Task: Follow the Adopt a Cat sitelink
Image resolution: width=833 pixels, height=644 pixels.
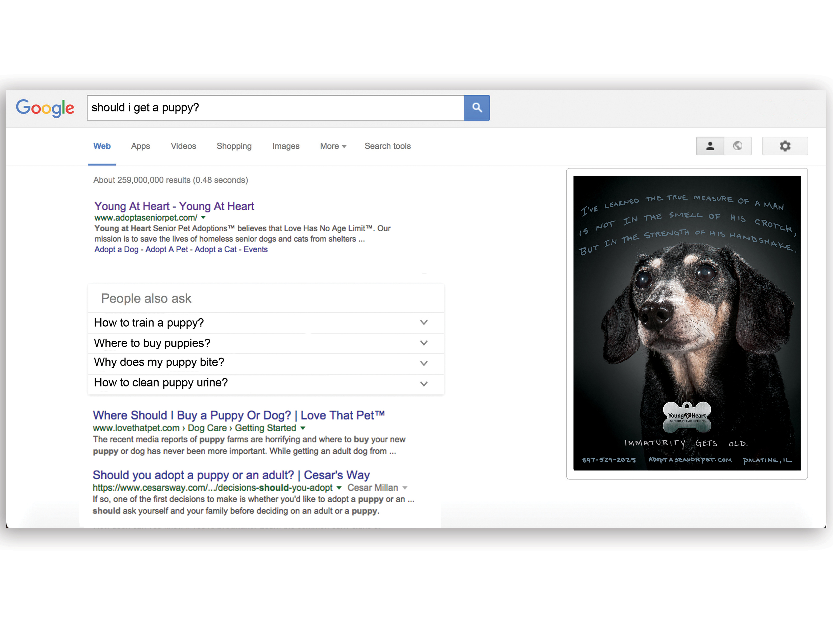Action: (216, 250)
